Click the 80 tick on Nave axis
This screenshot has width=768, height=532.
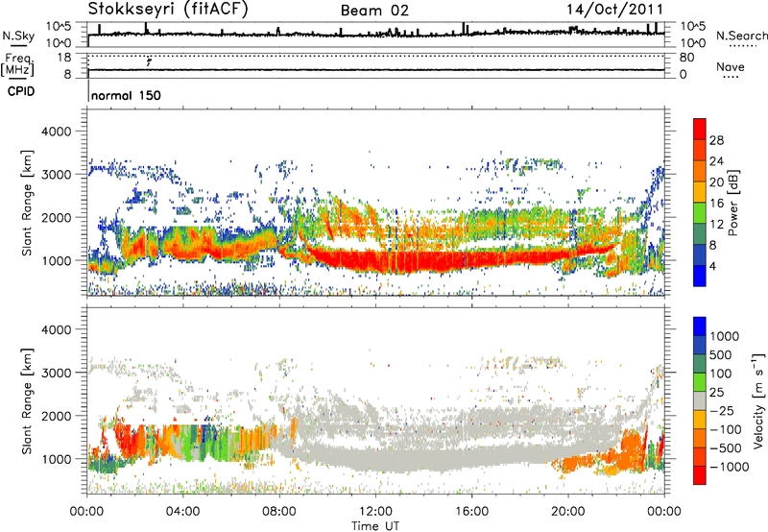pyautogui.click(x=686, y=58)
